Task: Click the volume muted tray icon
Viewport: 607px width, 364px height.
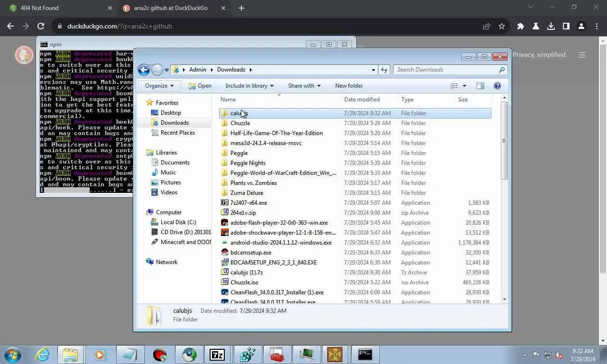Action: (x=559, y=355)
